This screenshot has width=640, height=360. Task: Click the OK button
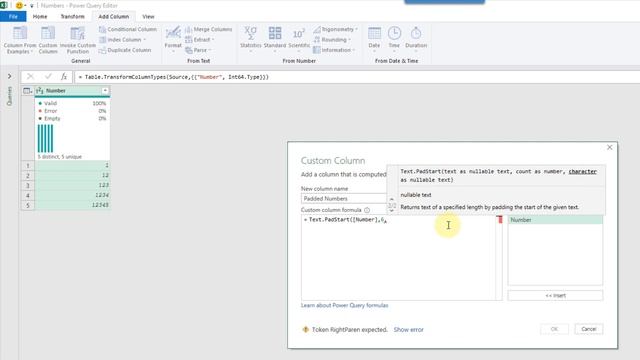pyautogui.click(x=554, y=329)
